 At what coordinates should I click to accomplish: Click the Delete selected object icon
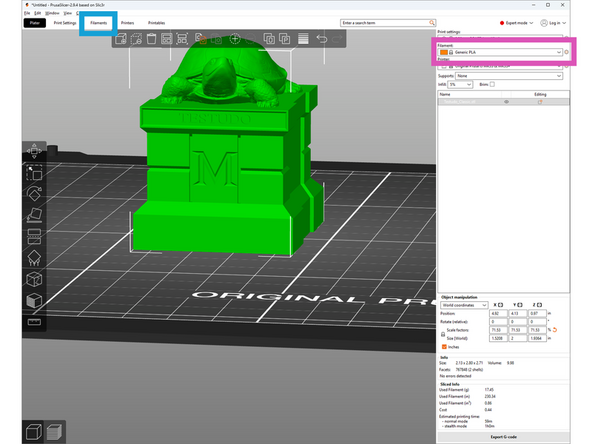coord(136,39)
